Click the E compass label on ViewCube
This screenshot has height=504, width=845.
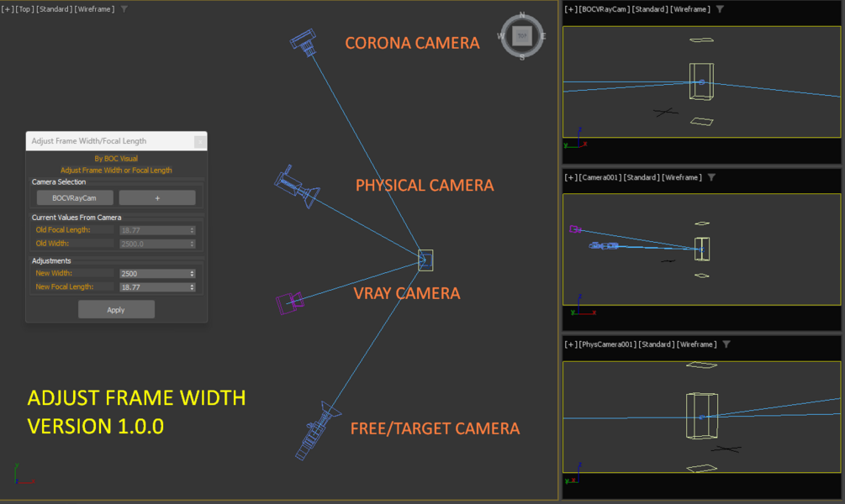point(543,36)
